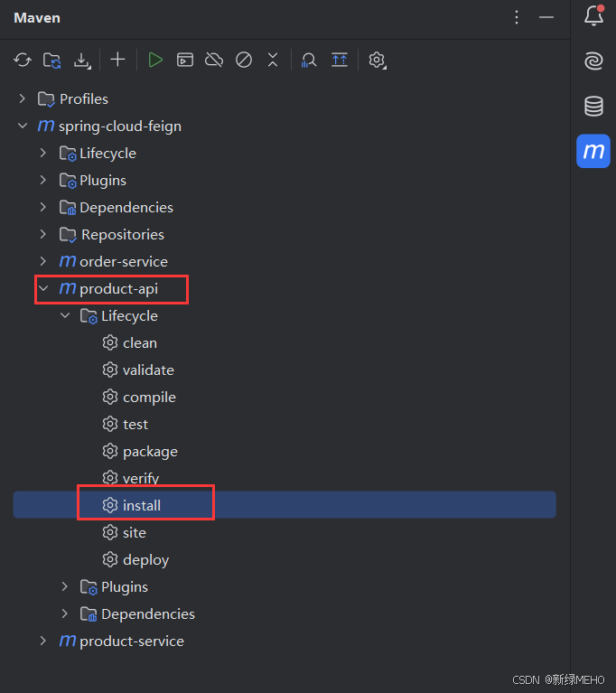The height and width of the screenshot is (693, 616).
Task: Reload all Maven projects
Action: [23, 60]
